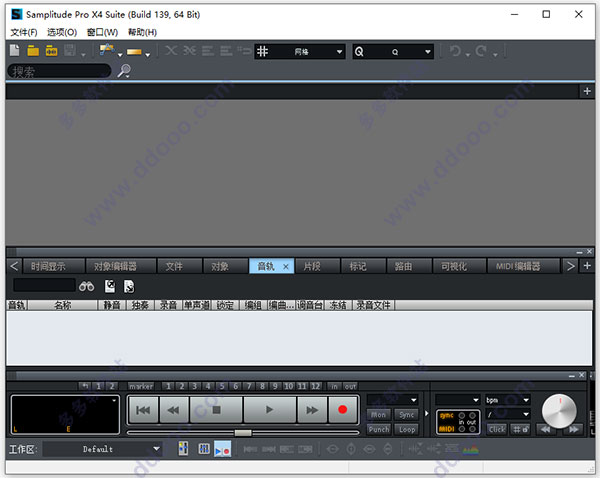The image size is (600, 478).
Task: Click the grid hash icon
Action: pos(262,51)
